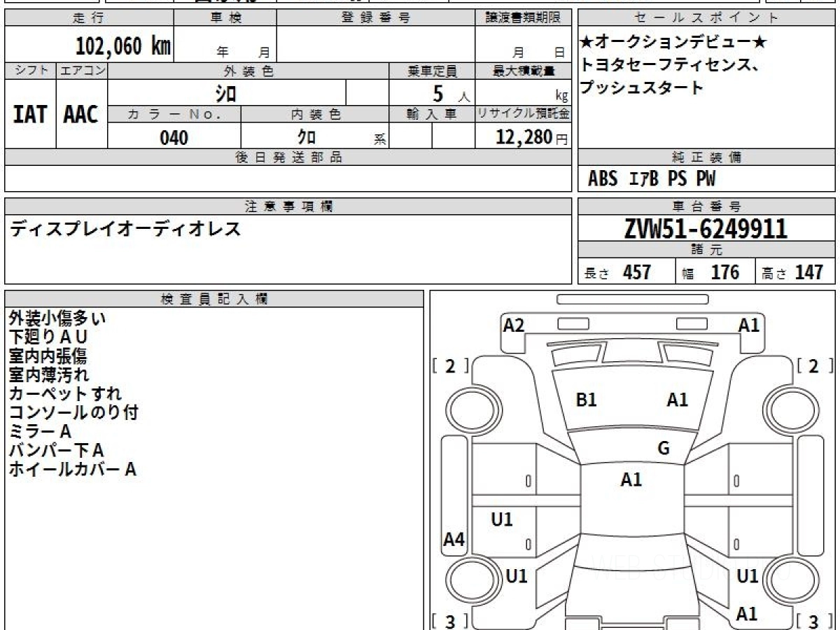840x630 pixels.
Task: Click the 純正装備 header
Action: [x=706, y=157]
